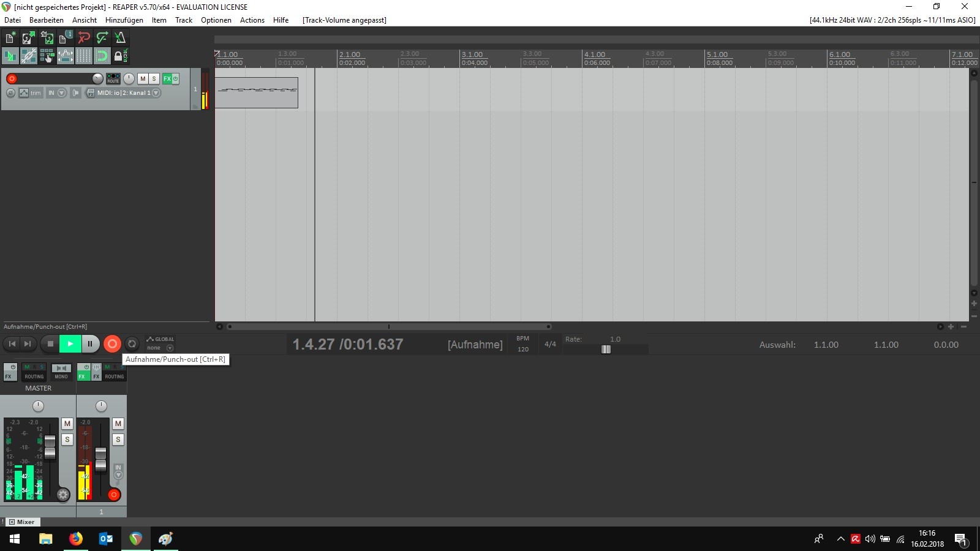The width and height of the screenshot is (980, 551).
Task: Click the BPM 120 tempo field
Action: [x=522, y=349]
